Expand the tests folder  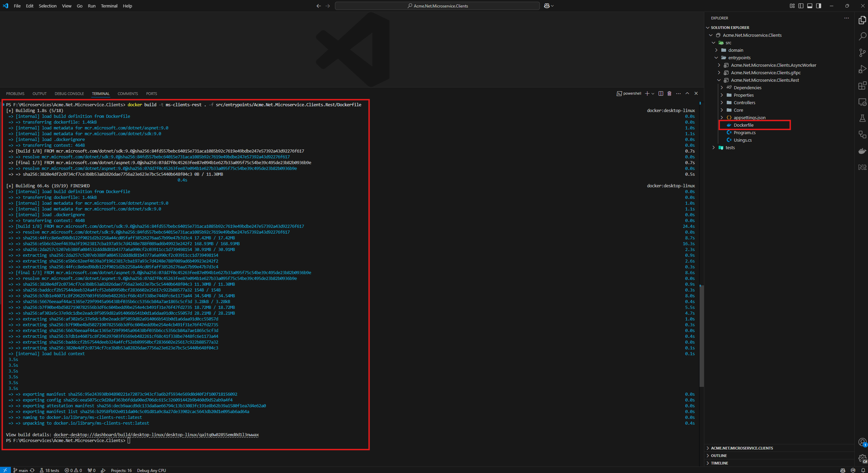tap(713, 147)
